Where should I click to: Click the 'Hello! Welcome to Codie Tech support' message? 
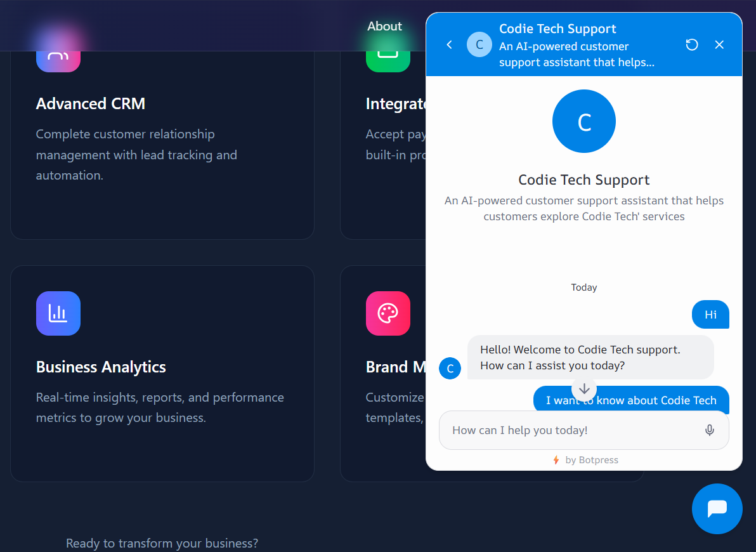pyautogui.click(x=590, y=358)
